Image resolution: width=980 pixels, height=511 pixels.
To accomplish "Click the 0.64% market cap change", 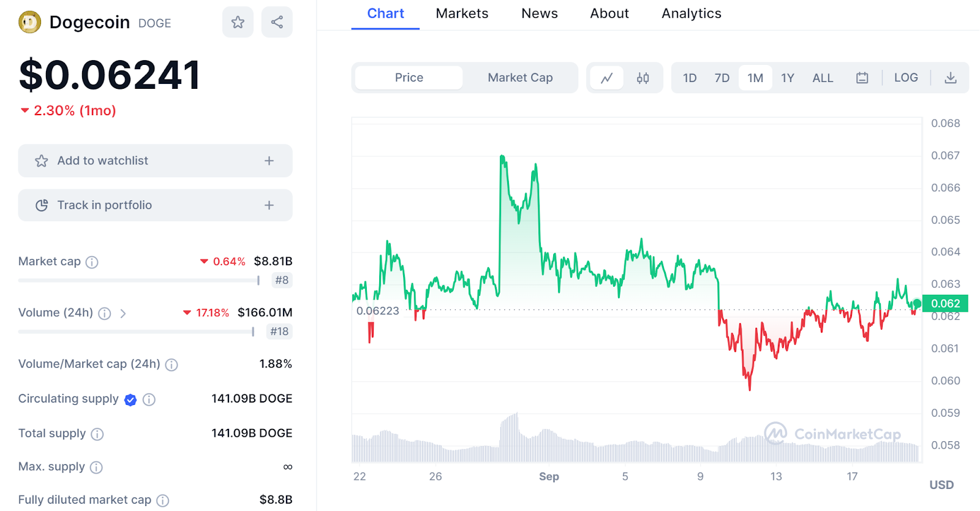I will pos(229,262).
